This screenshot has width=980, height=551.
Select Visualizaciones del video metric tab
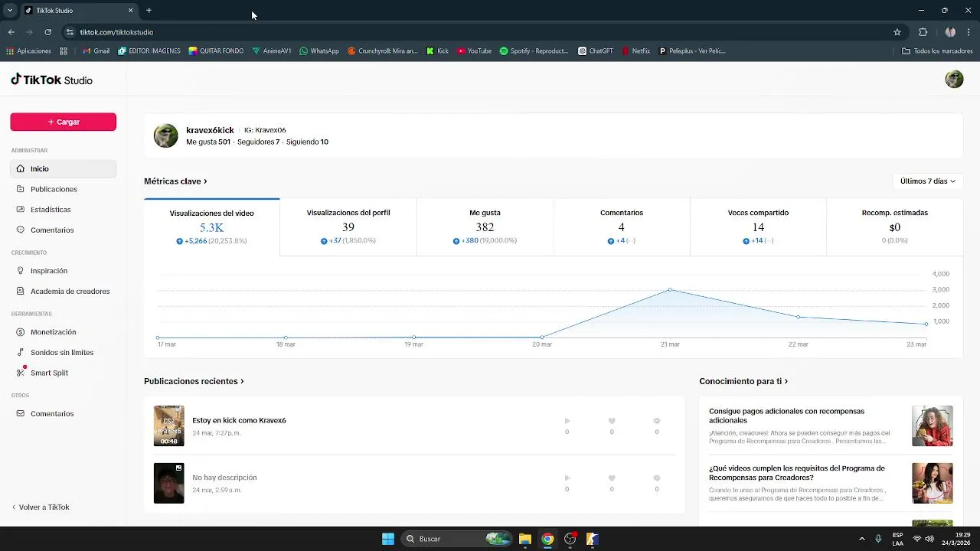pyautogui.click(x=212, y=227)
